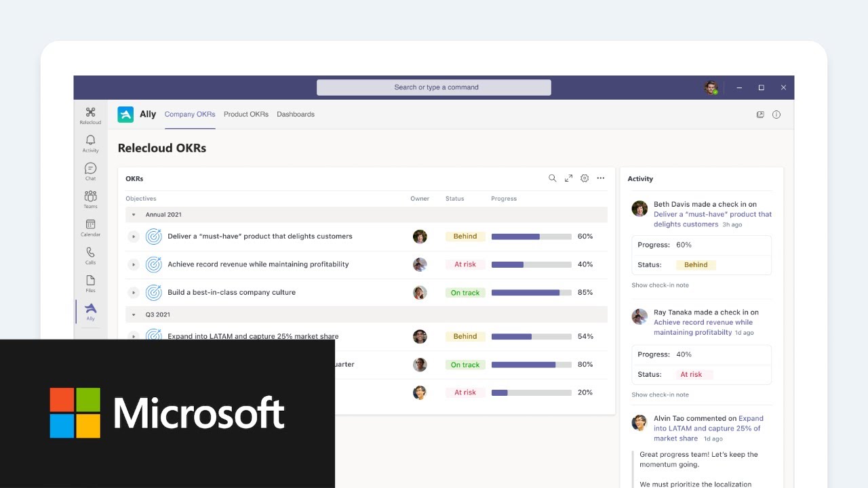
Task: Click Status column header
Action: pyautogui.click(x=455, y=199)
